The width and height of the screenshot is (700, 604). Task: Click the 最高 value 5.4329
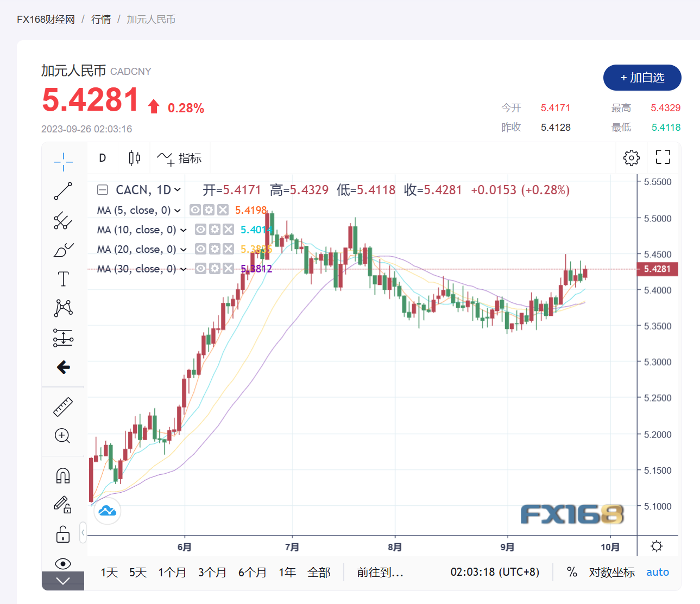666,108
